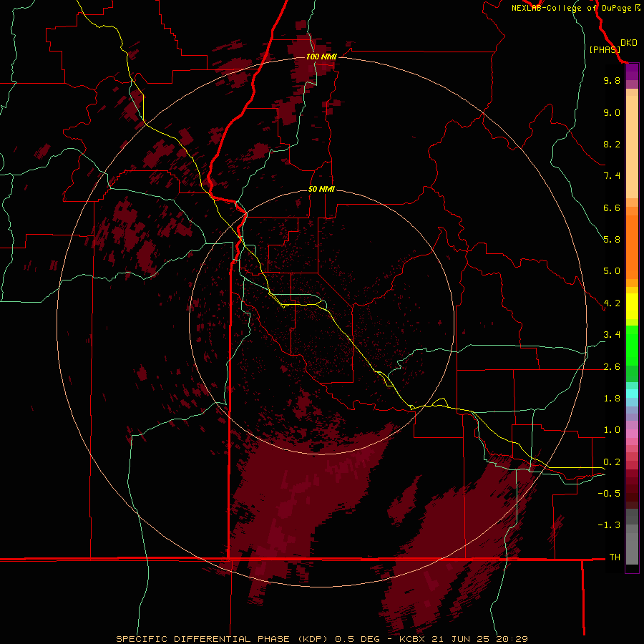Click the DKD label above the color scale
The width and height of the screenshot is (644, 644).
(629, 43)
